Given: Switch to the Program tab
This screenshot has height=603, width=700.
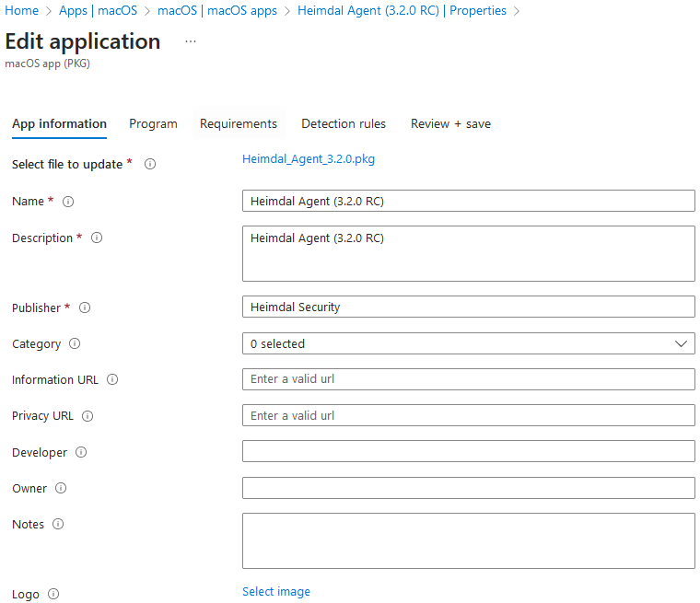Looking at the screenshot, I should point(153,124).
